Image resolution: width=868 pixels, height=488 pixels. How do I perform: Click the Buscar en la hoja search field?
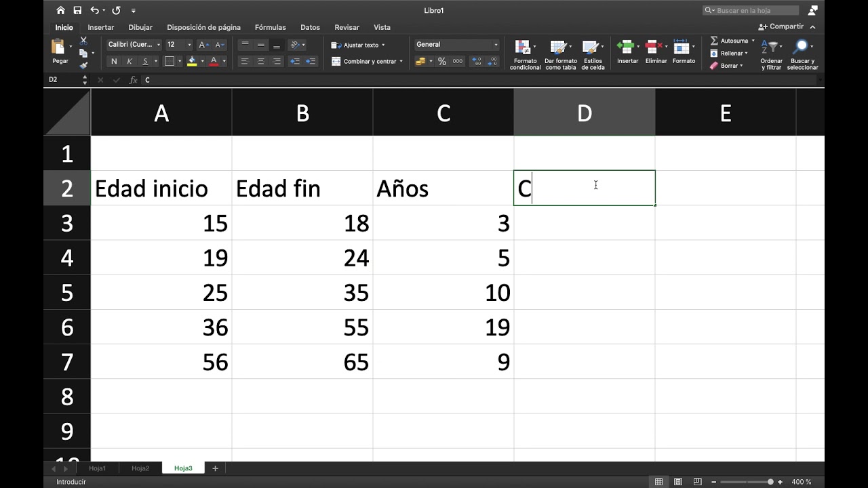coord(751,10)
